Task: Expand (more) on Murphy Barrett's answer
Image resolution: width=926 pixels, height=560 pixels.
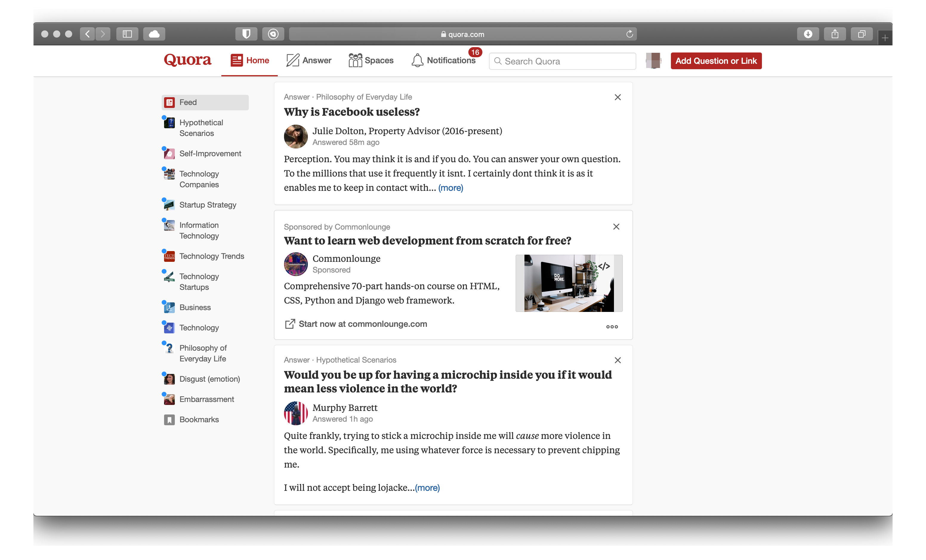Action: (x=427, y=488)
